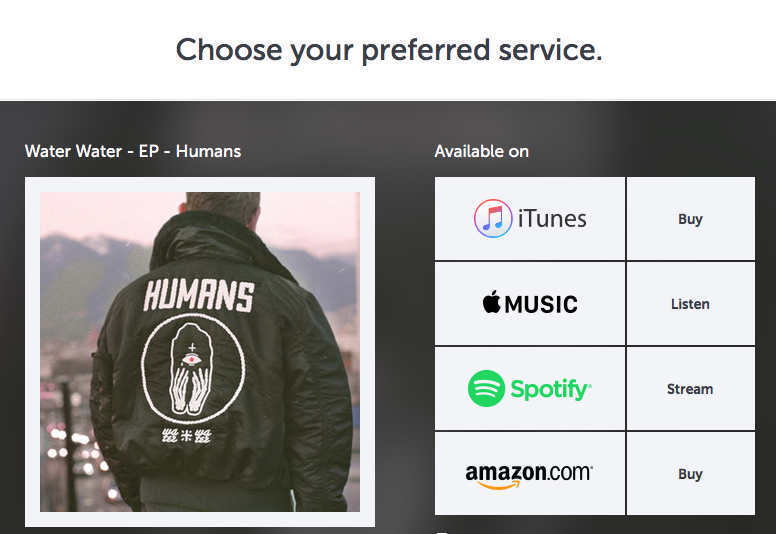Click the iTunes music note icon

point(493,218)
